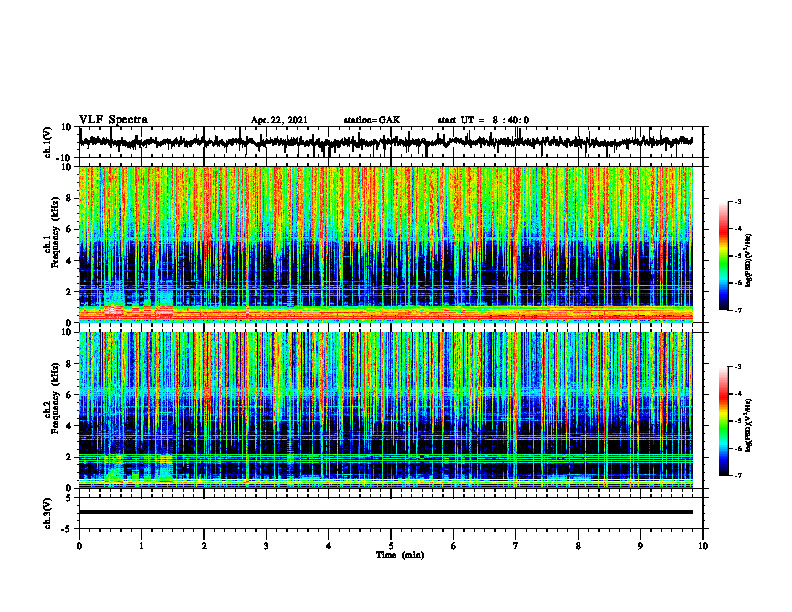Click the "4" kHz tick on ch.1 frequency axis
Screen dimensions: 792x612
tap(70, 261)
